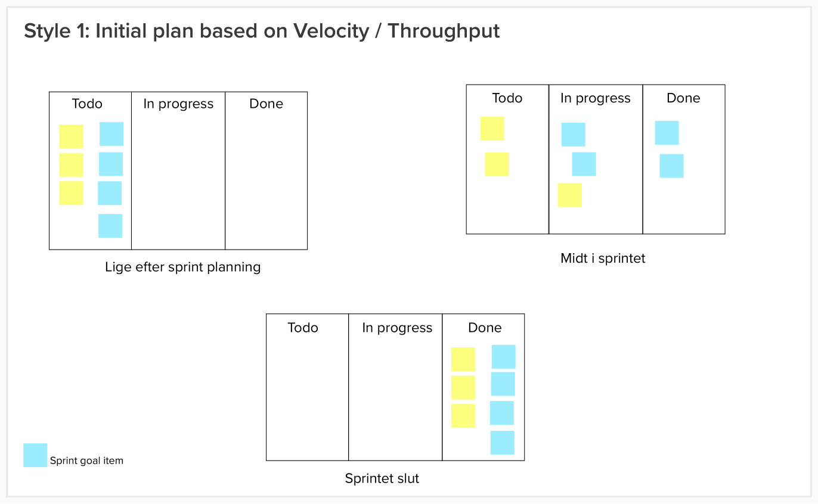Image resolution: width=818 pixels, height=504 pixels.
Task: Click 'Todo' header of the sprint-end board
Action: click(303, 328)
